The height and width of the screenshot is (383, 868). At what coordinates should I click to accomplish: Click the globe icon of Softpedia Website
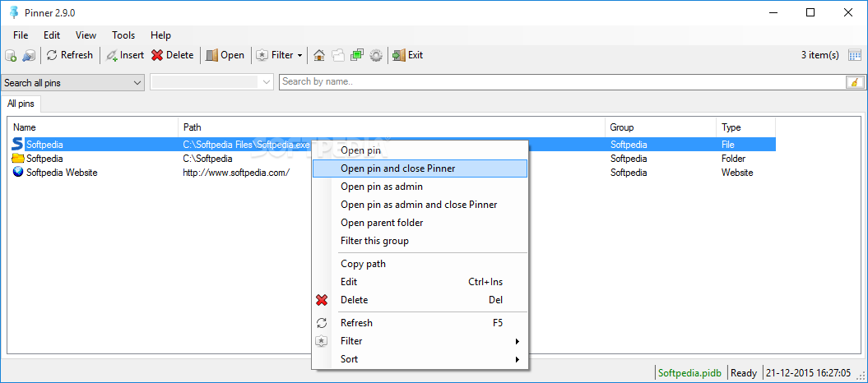click(18, 173)
